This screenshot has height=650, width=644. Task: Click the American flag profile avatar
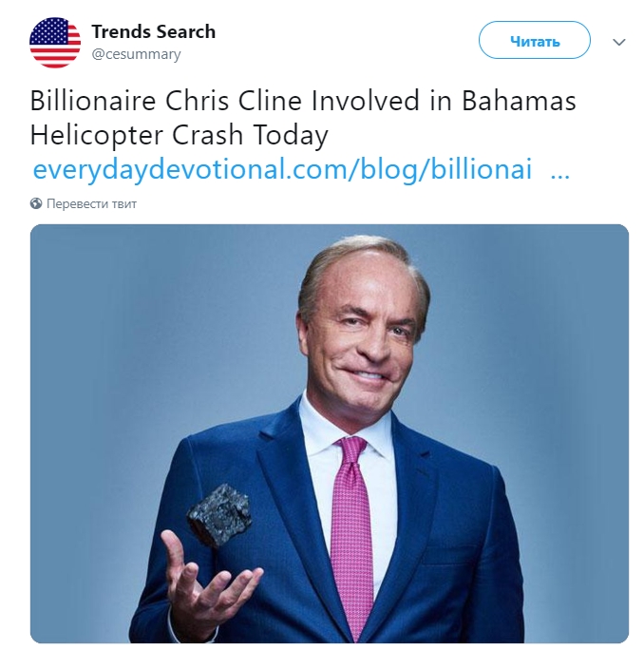(x=55, y=42)
